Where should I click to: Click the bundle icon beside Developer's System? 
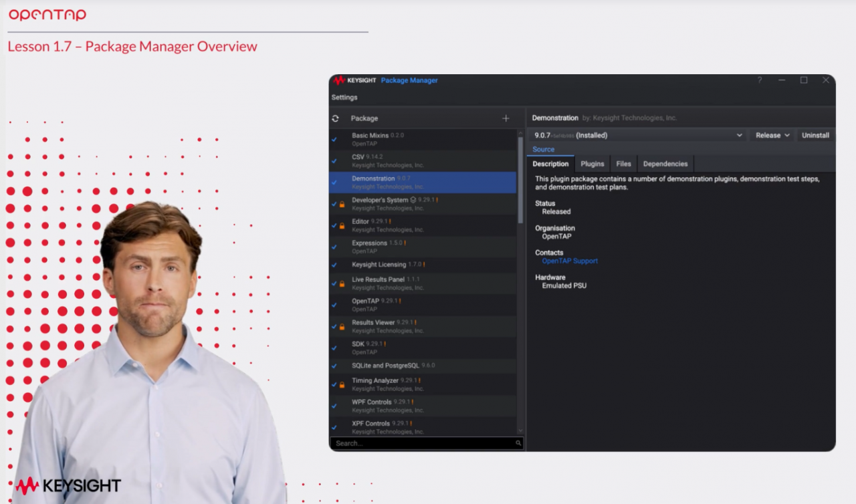coord(413,200)
